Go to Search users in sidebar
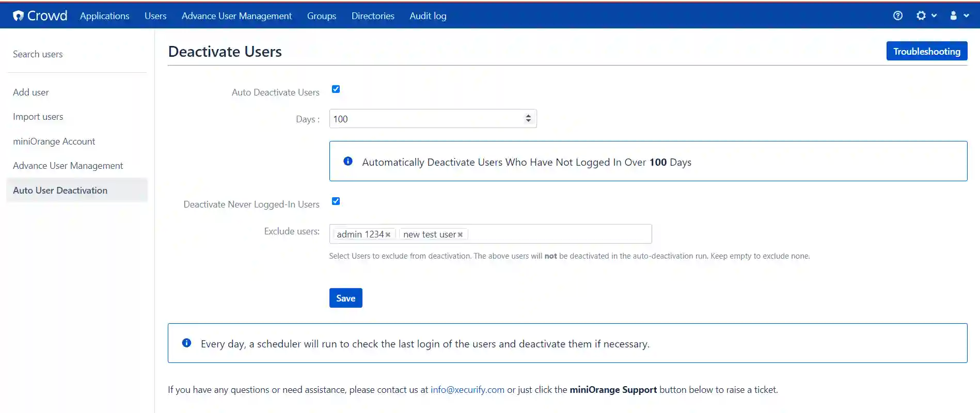 (x=38, y=54)
